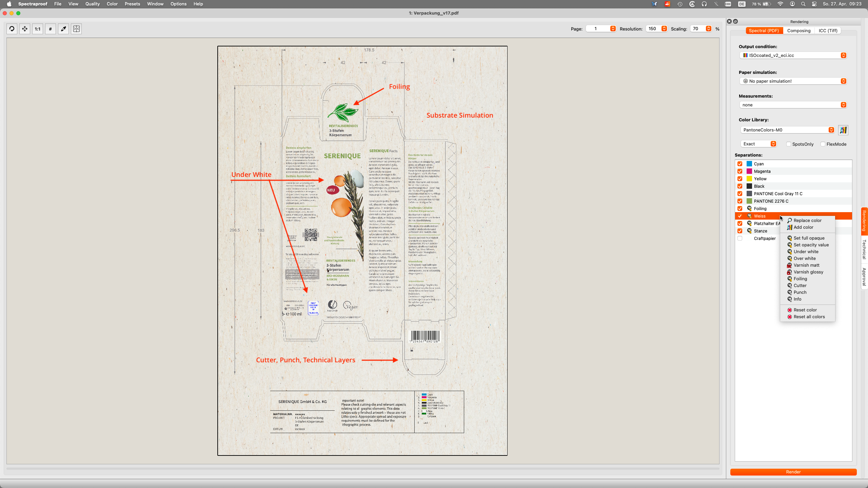Enable the FlexMode checkbox
Viewport: 868px width, 488px height.
click(823, 144)
